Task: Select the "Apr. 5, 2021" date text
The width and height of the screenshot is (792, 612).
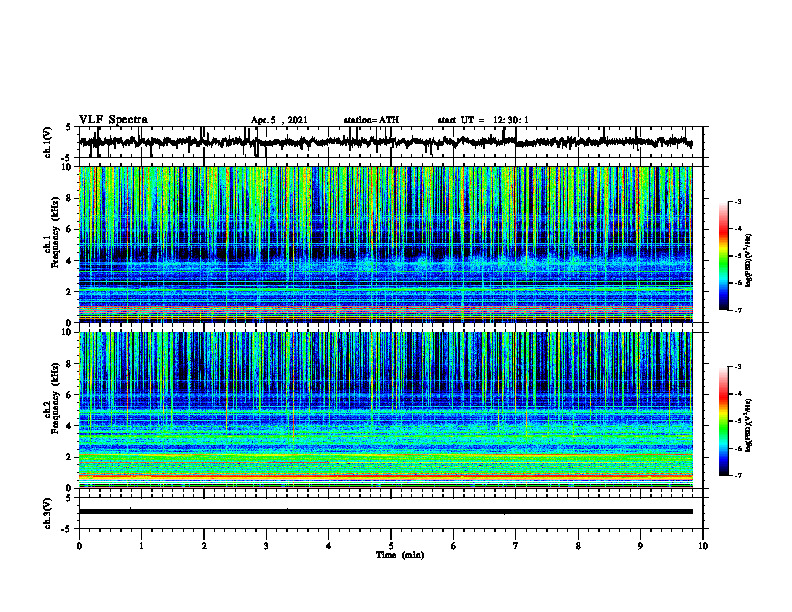Action: coord(279,120)
